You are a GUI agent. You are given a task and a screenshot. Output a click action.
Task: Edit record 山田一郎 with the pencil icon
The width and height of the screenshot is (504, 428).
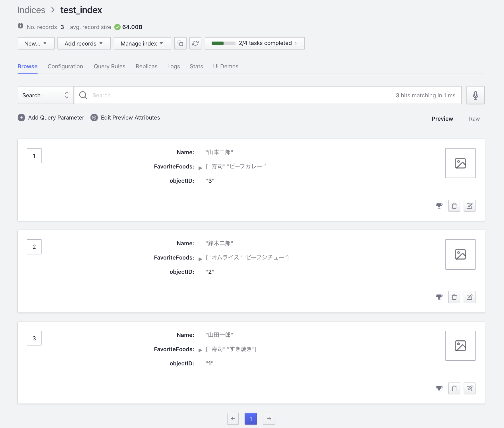tap(470, 388)
